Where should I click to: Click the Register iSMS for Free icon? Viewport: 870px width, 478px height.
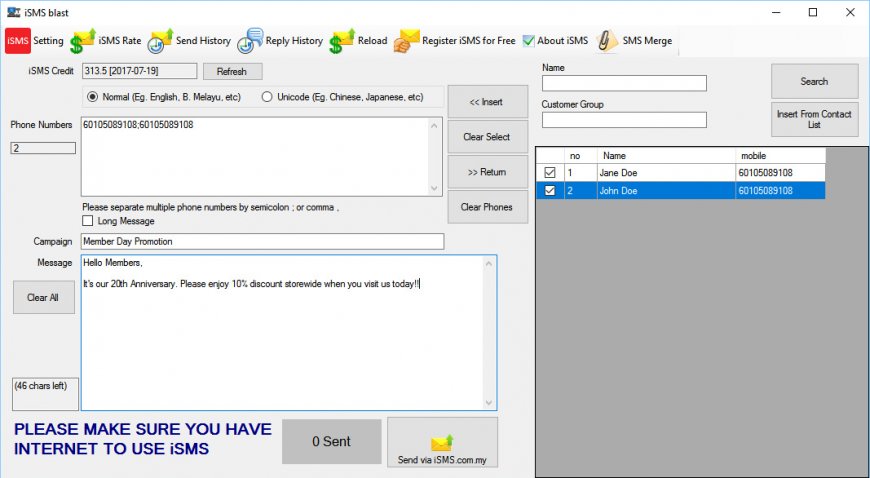coord(407,41)
